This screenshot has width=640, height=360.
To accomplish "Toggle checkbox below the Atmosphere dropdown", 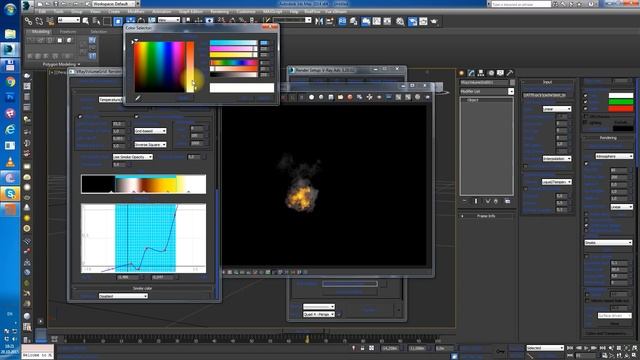I will point(587,164).
